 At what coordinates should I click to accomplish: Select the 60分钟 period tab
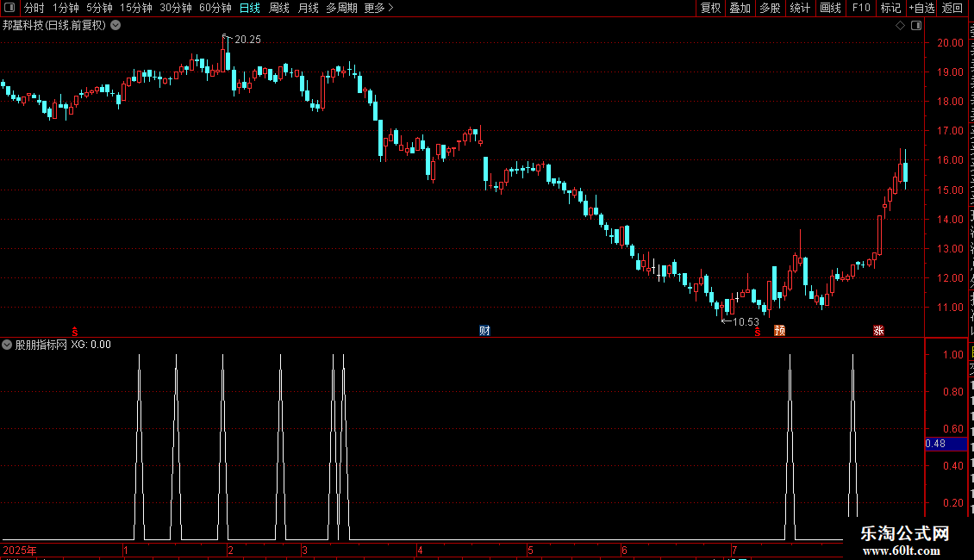click(x=215, y=8)
